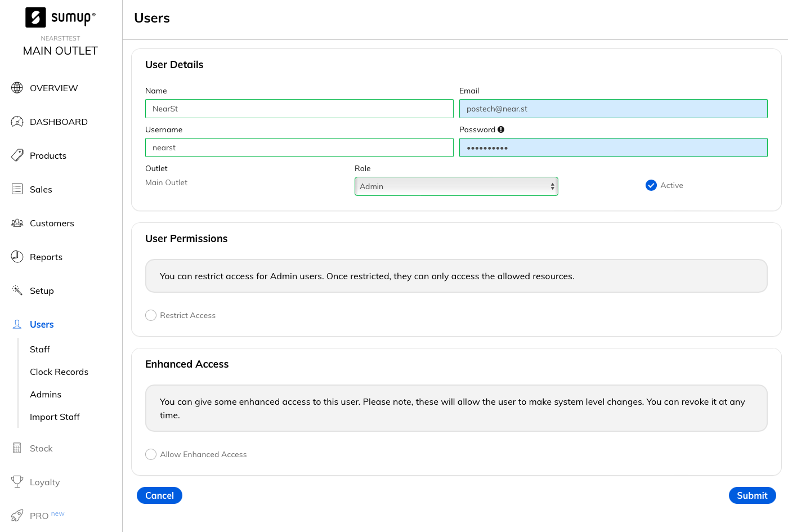Image resolution: width=788 pixels, height=532 pixels.
Task: Click the Products tag icon
Action: [x=17, y=155]
